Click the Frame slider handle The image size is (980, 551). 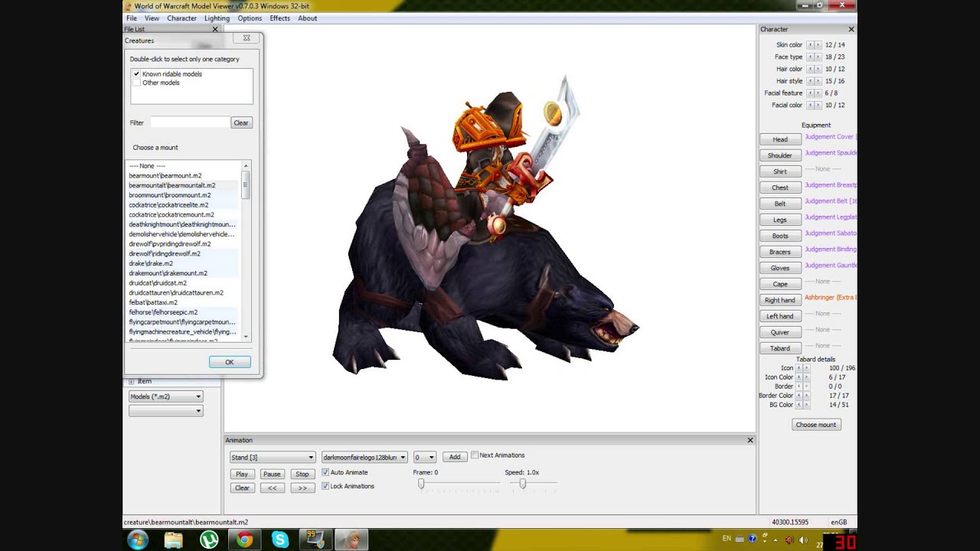(421, 484)
